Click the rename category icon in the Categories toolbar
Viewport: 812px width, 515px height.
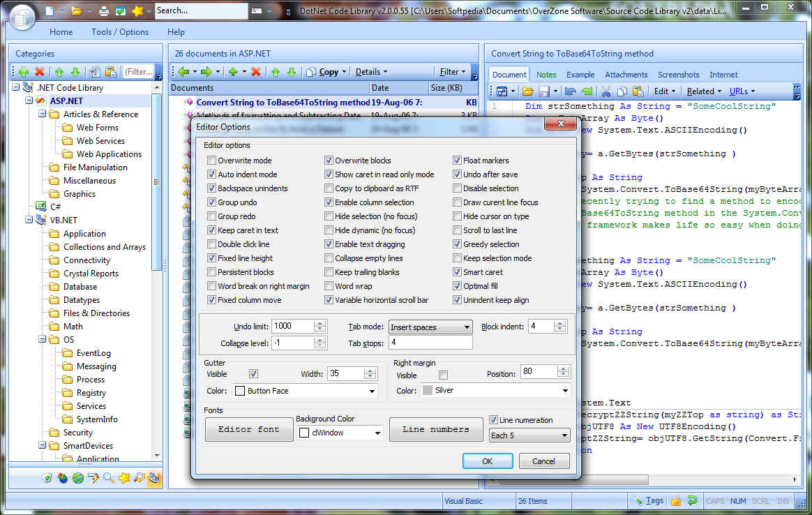94,72
